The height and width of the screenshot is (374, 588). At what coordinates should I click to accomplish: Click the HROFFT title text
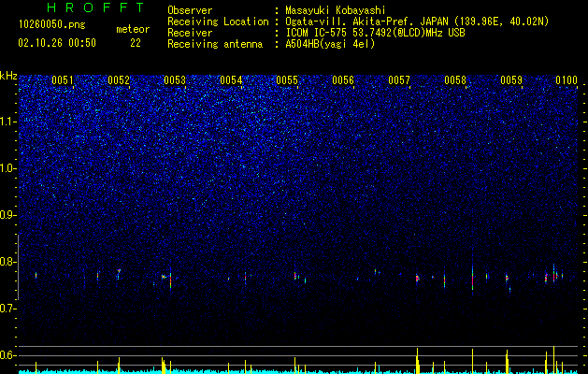pyautogui.click(x=95, y=7)
